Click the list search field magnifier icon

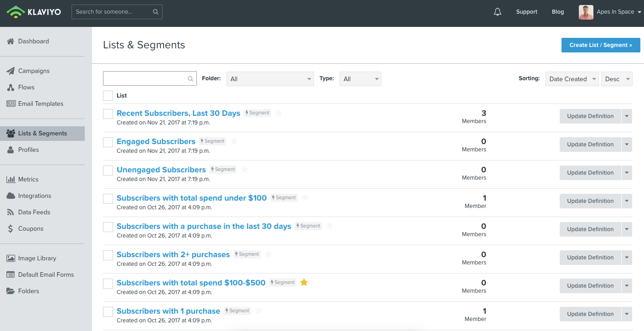pyautogui.click(x=191, y=79)
